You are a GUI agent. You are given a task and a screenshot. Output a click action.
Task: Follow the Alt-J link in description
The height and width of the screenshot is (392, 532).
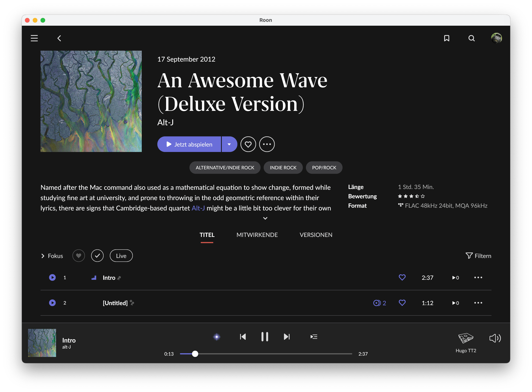click(198, 208)
